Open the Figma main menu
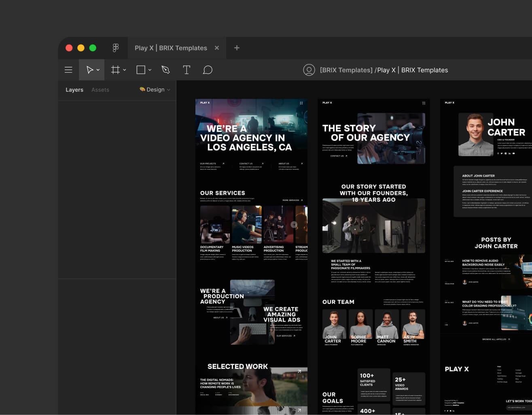532x415 pixels. point(68,70)
